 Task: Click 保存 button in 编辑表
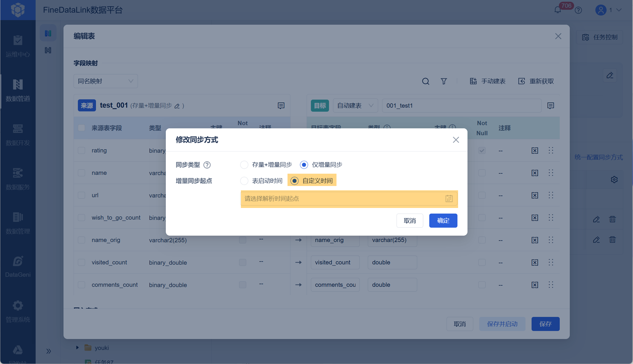tap(545, 324)
